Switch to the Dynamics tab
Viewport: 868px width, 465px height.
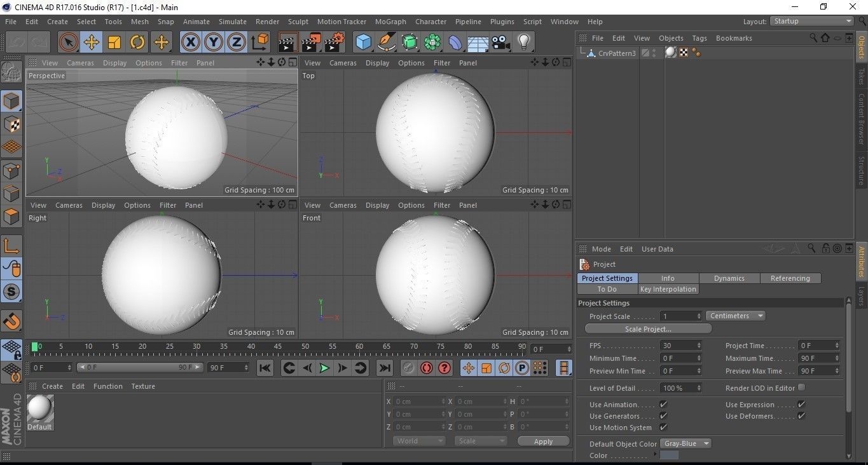[x=729, y=278]
